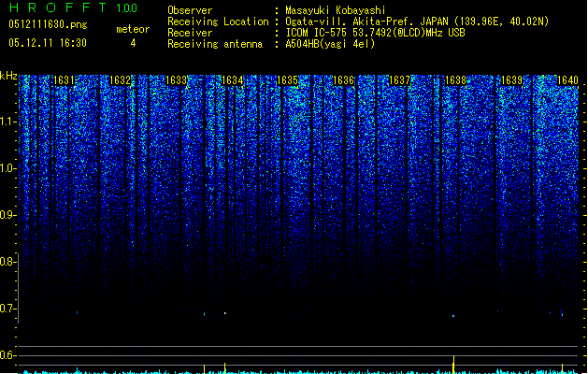This screenshot has width=588, height=374.
Task: Click the 'Observer' field label
Action: pos(190,10)
